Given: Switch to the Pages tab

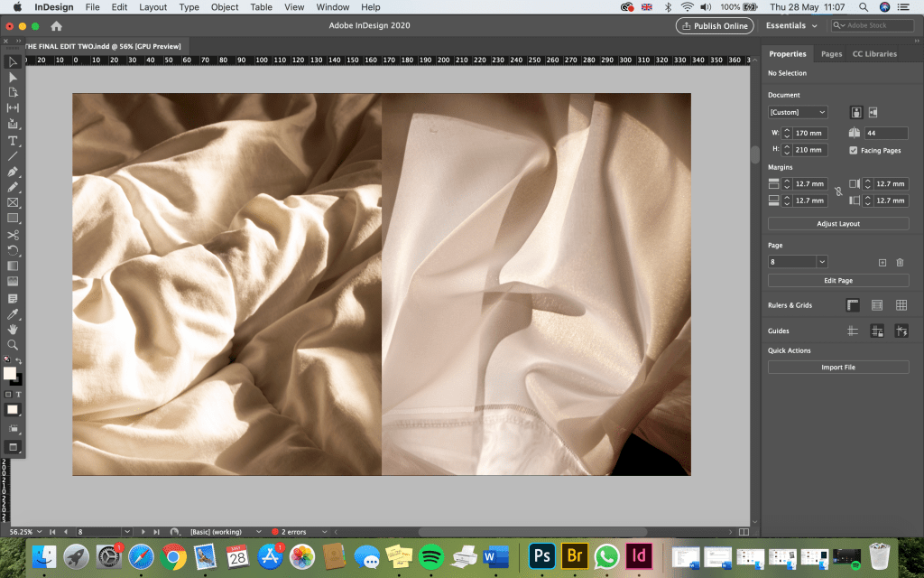Looking at the screenshot, I should coord(831,54).
